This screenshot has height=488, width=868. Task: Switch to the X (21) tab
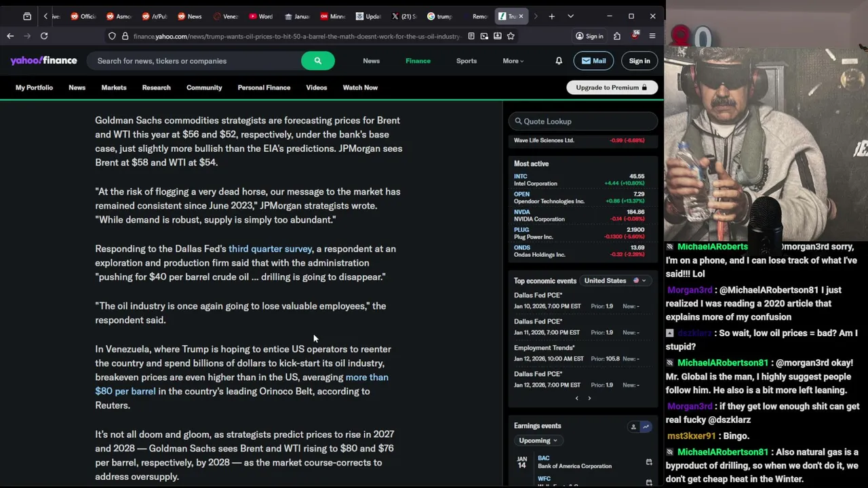403,16
